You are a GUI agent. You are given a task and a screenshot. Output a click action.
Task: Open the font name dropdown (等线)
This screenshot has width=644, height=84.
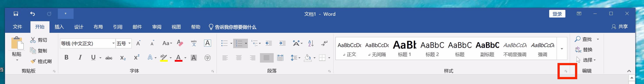point(88,44)
